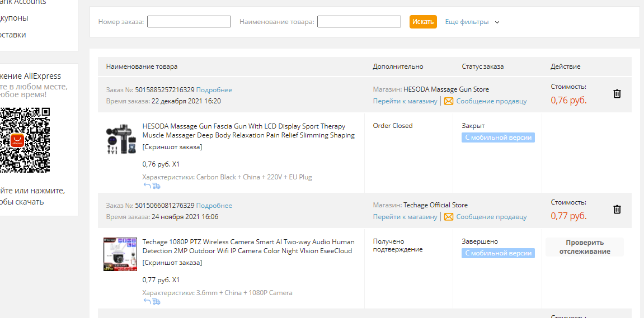Image resolution: width=644 pixels, height=318 pixels.
Task: Click '3.6mm + China + 1080P Camera' characteristics
Action: (245, 293)
